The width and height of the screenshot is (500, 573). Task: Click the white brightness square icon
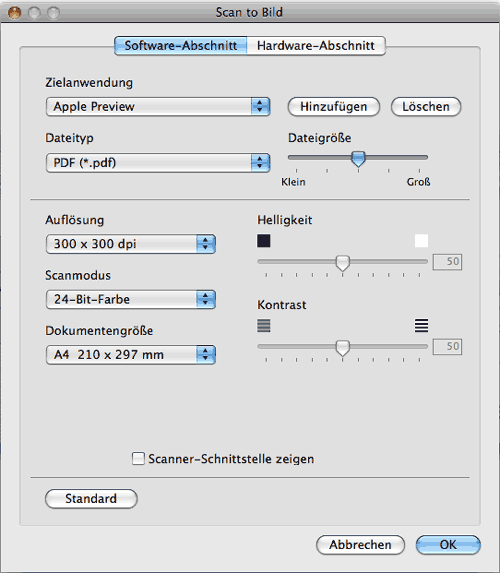[421, 241]
